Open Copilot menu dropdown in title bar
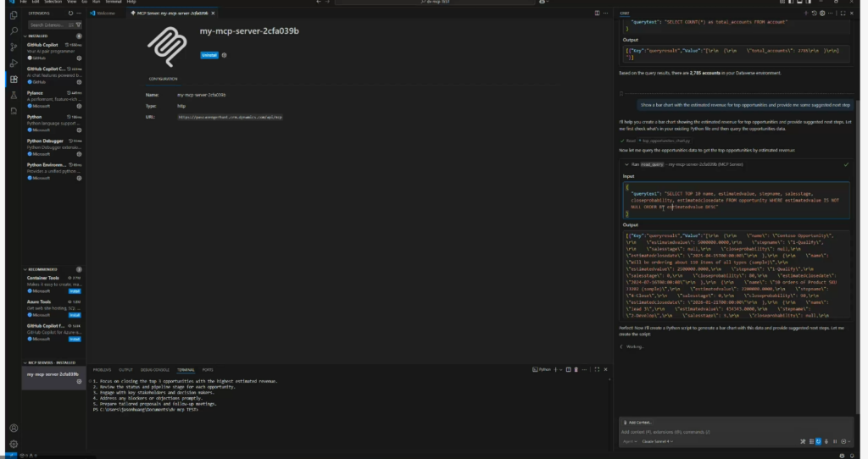 (x=548, y=2)
